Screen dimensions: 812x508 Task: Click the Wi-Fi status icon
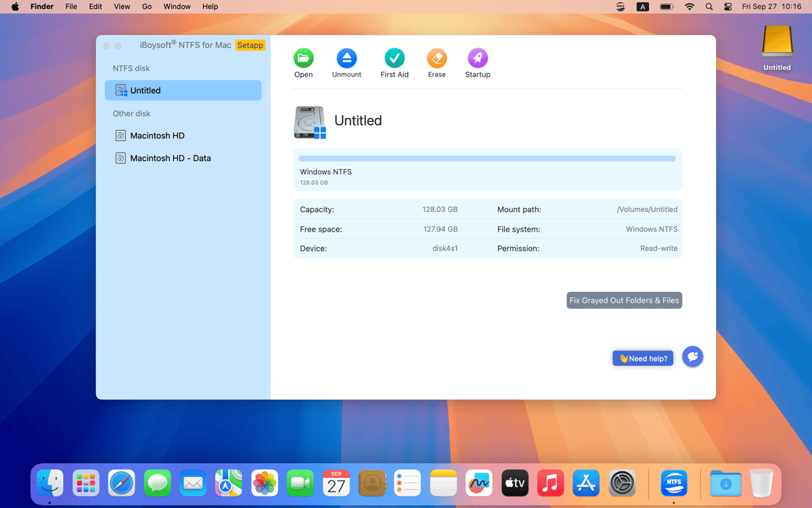tap(690, 7)
